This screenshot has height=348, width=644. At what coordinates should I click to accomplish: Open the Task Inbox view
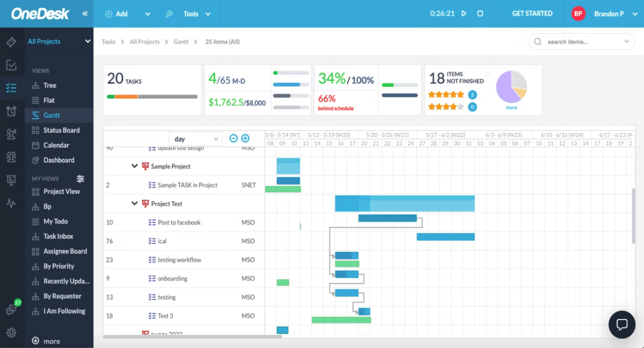(x=58, y=237)
